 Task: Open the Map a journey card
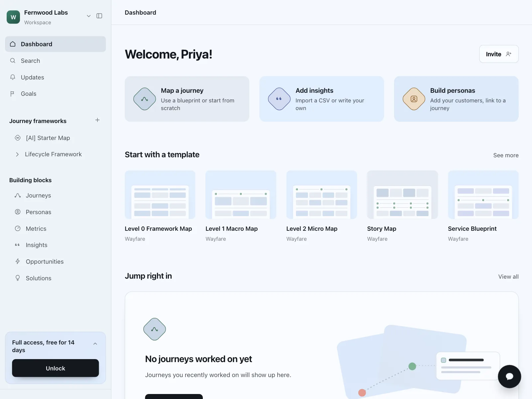187,99
